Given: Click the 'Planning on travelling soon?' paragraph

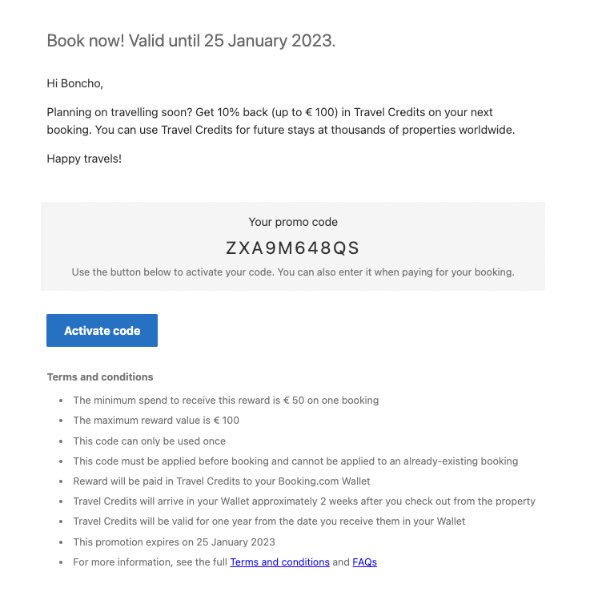Looking at the screenshot, I should point(281,121).
